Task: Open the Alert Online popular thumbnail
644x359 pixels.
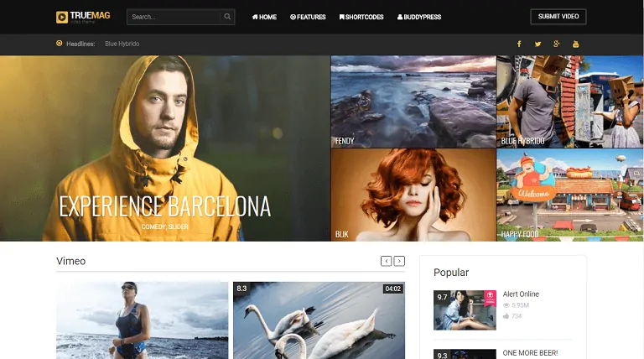Action: tap(465, 310)
